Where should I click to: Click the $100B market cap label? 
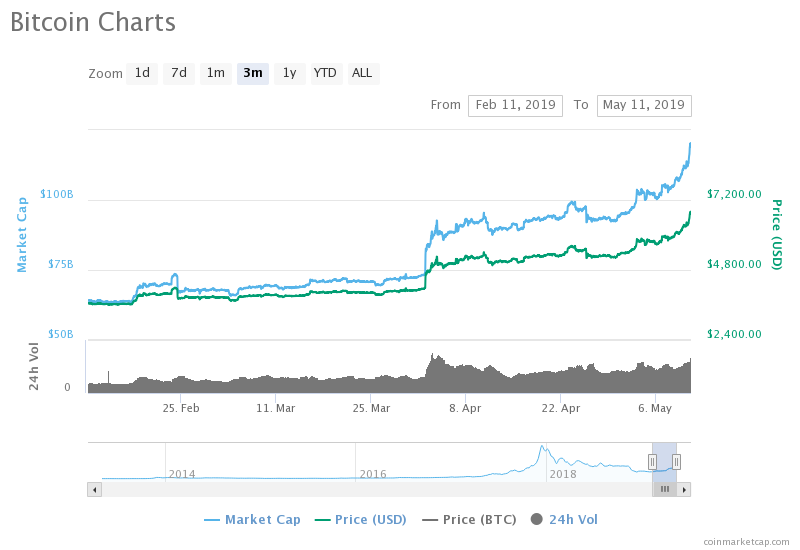[57, 194]
